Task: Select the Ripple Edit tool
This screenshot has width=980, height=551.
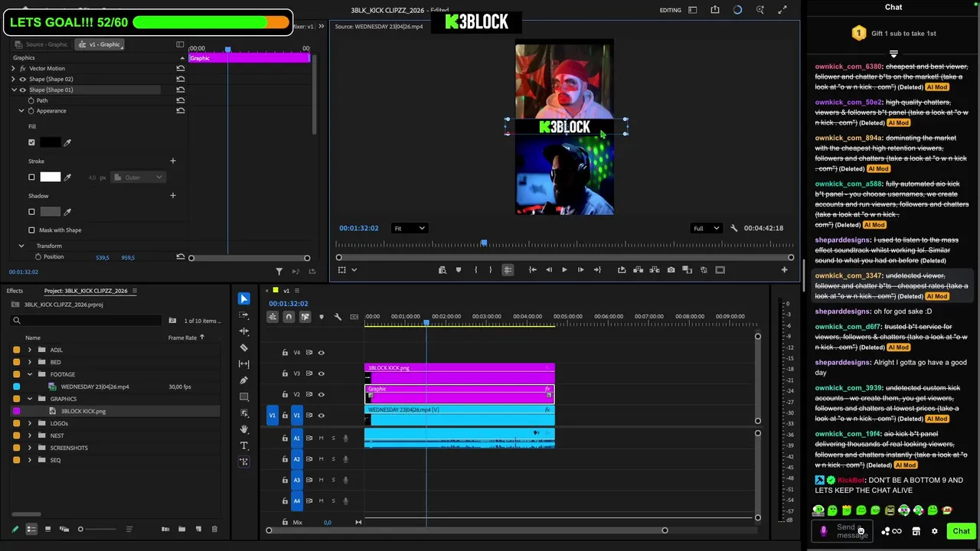Action: click(244, 331)
